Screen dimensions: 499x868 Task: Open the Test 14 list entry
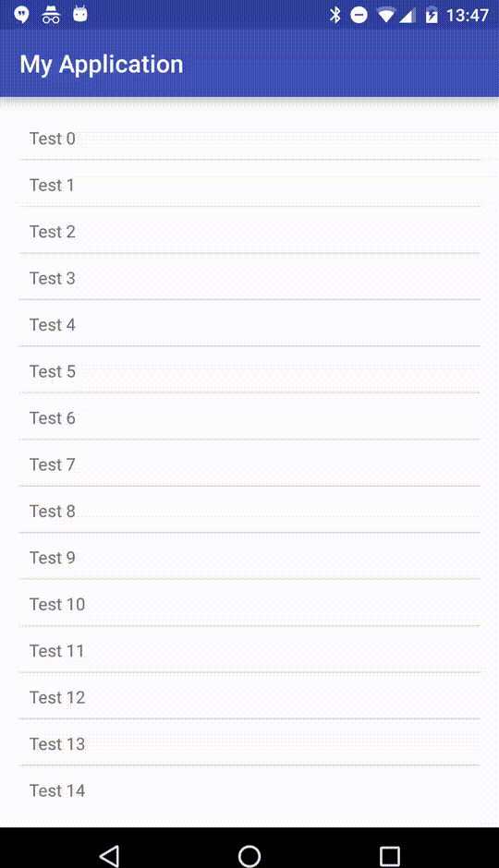pyautogui.click(x=249, y=790)
